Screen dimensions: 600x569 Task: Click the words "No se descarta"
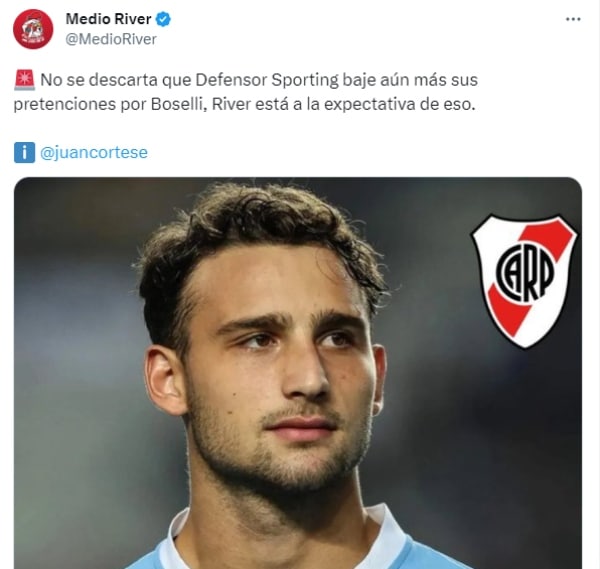(x=99, y=80)
